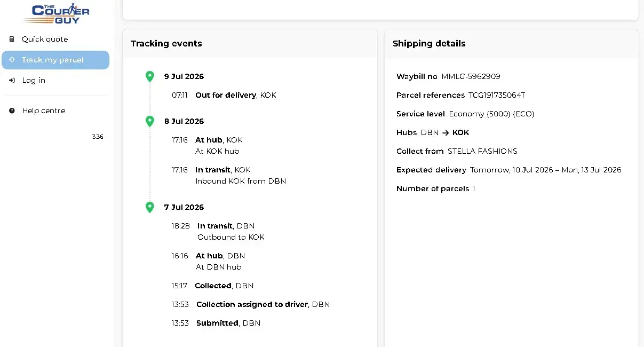Screen dimensions: 644x347
Task: Click parcel reference TCG191735064T
Action: (497, 95)
